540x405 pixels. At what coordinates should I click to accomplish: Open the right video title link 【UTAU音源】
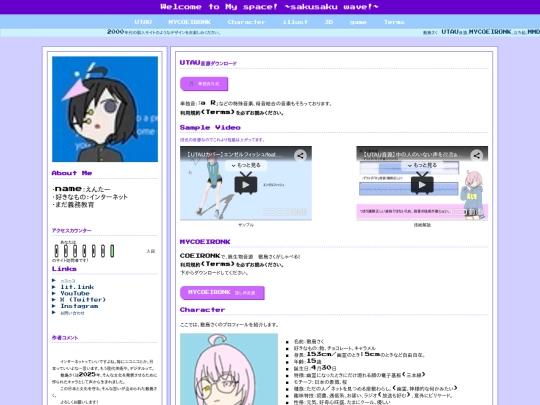tap(412, 155)
